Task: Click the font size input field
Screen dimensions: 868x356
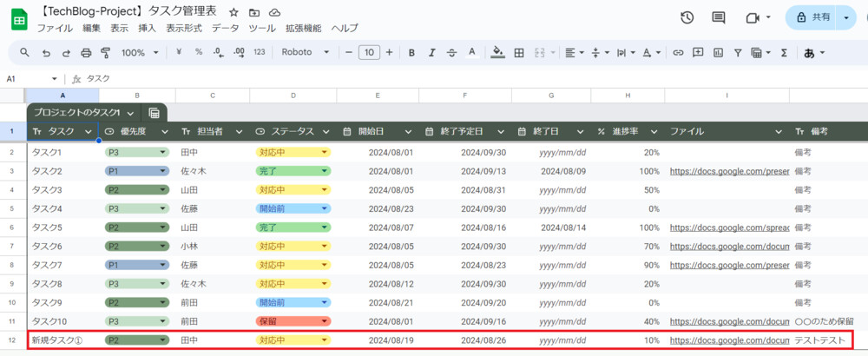Action: point(369,52)
